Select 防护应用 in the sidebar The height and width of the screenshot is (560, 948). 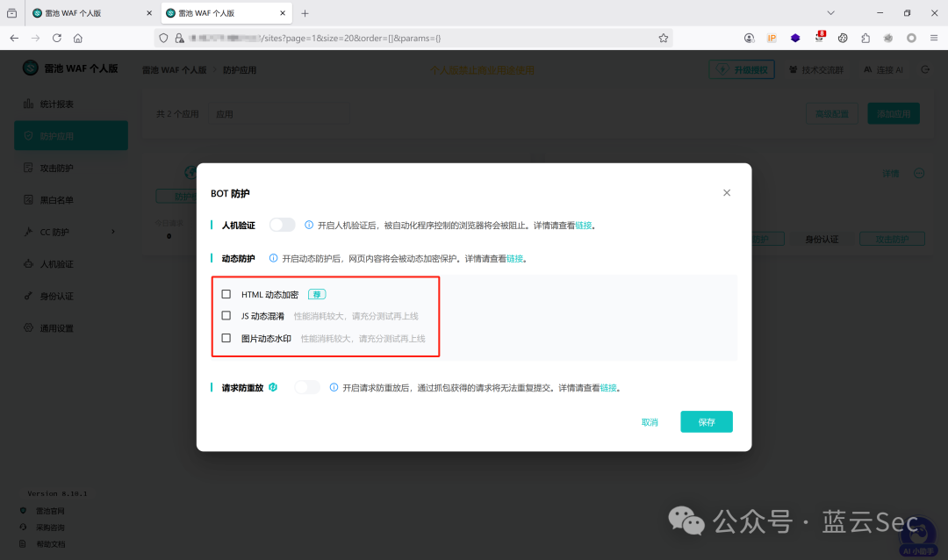click(x=71, y=136)
